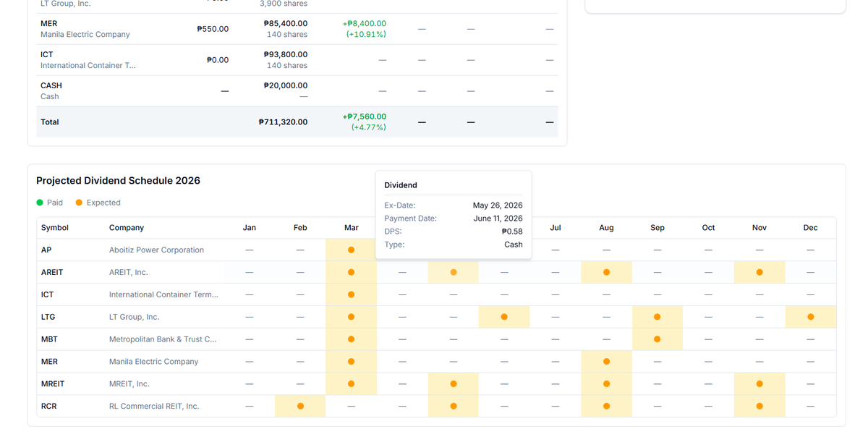Click RCR symbol in schedule table
The height and width of the screenshot is (442, 868).
pyautogui.click(x=48, y=406)
